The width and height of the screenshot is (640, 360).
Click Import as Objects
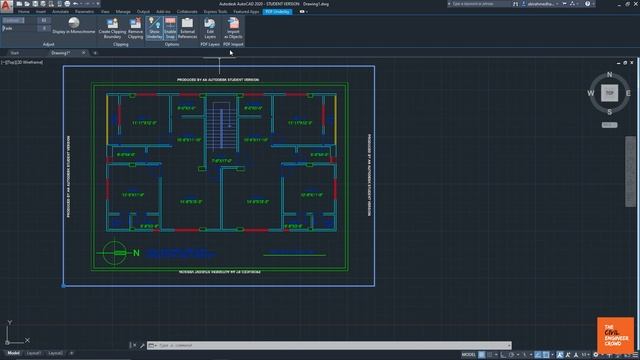233,28
